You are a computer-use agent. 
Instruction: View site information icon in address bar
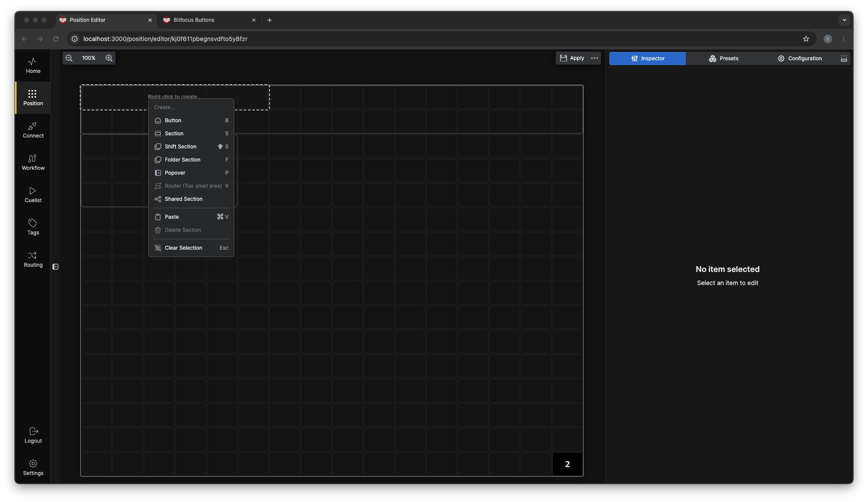(x=75, y=39)
